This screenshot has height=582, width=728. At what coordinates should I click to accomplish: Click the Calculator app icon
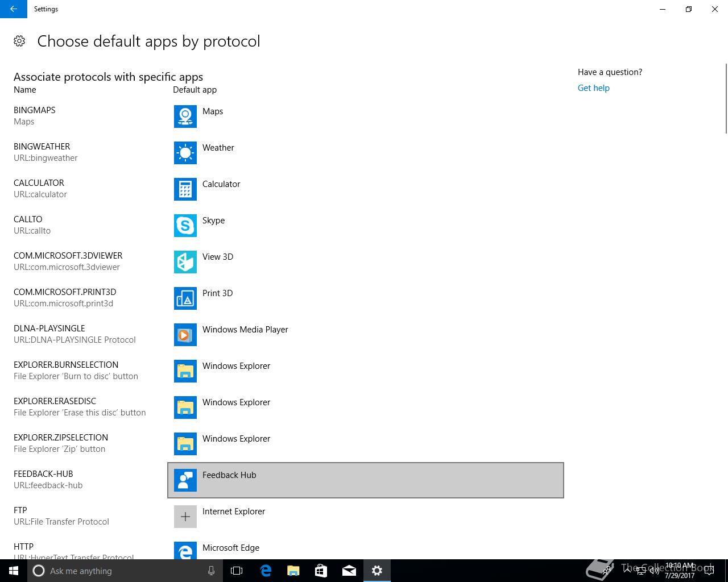185,189
